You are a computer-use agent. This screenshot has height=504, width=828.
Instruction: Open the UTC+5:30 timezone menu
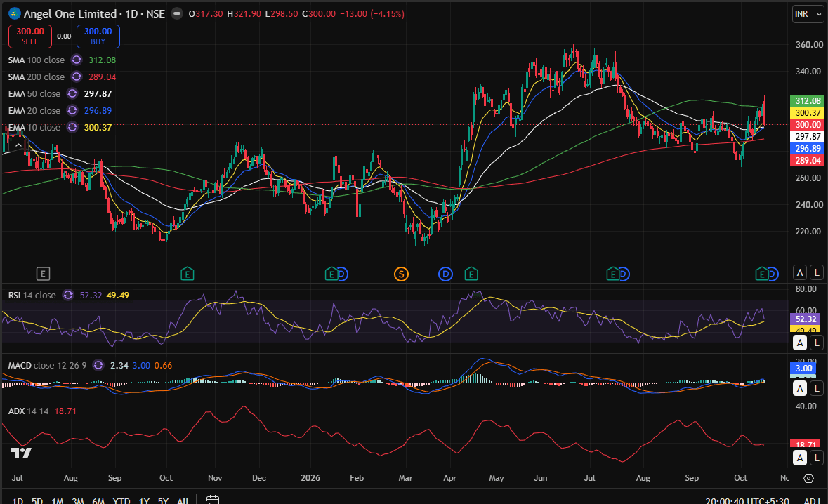coord(747,500)
